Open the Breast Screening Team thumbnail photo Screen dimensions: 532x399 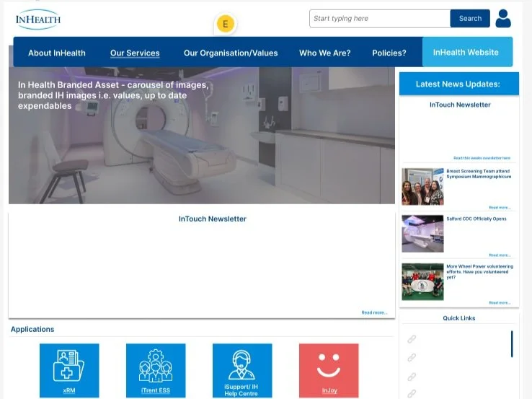coord(422,186)
